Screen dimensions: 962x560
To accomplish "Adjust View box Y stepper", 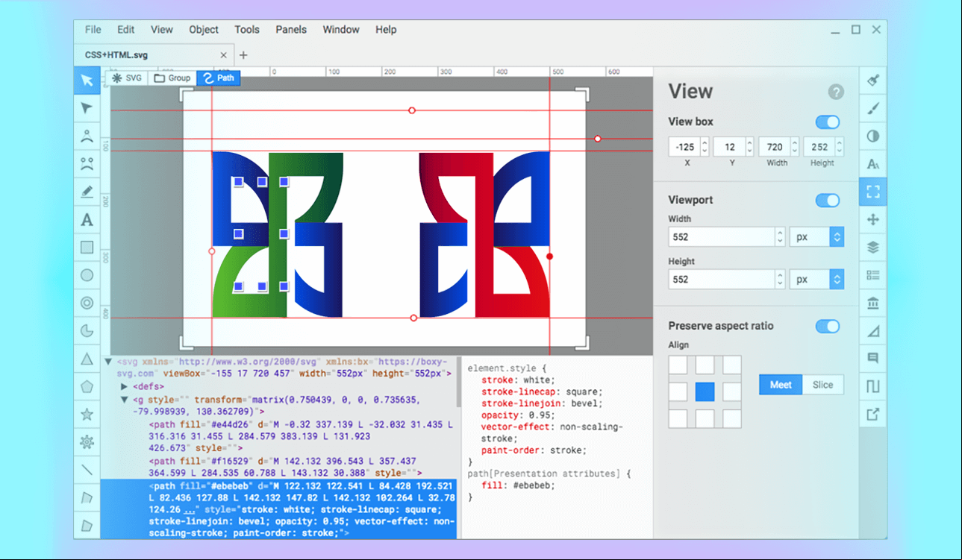I will (x=749, y=147).
